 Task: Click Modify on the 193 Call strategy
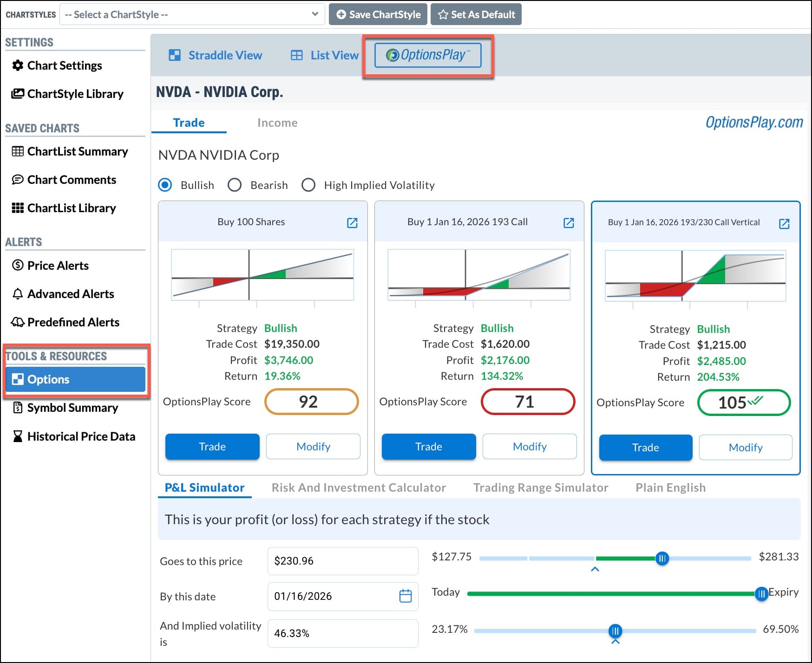coord(529,447)
